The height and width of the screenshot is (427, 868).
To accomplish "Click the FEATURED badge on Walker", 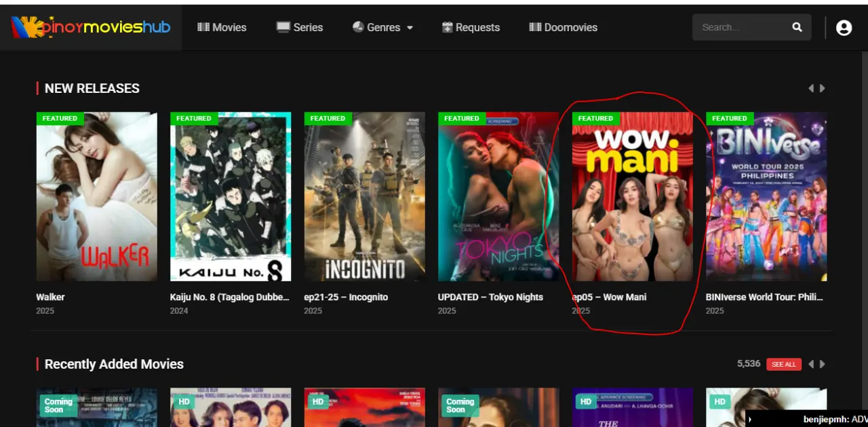I will pos(60,119).
